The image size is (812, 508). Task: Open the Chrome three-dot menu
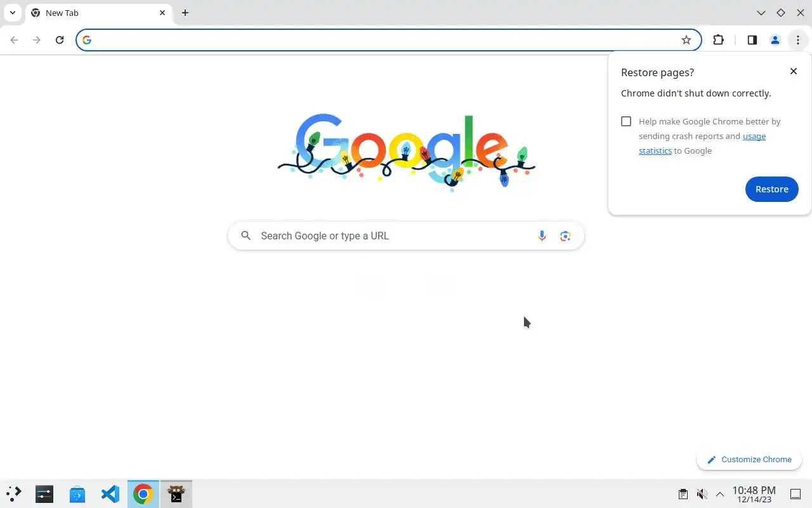(x=797, y=40)
